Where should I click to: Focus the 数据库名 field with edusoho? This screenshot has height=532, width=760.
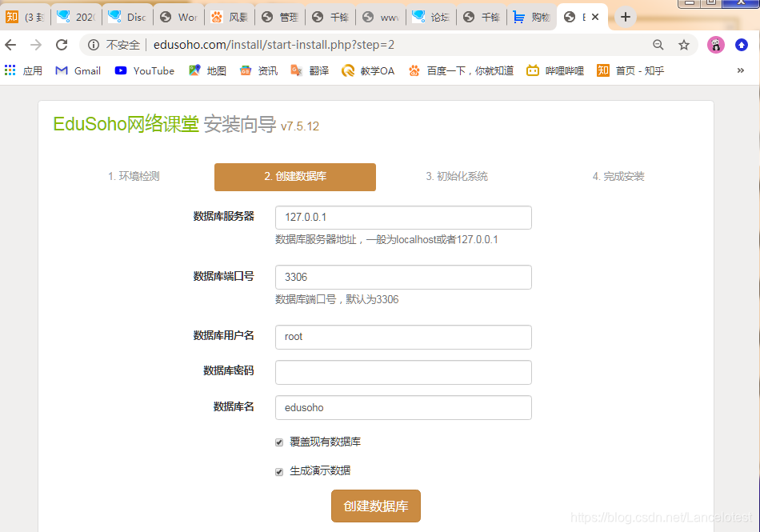403,408
